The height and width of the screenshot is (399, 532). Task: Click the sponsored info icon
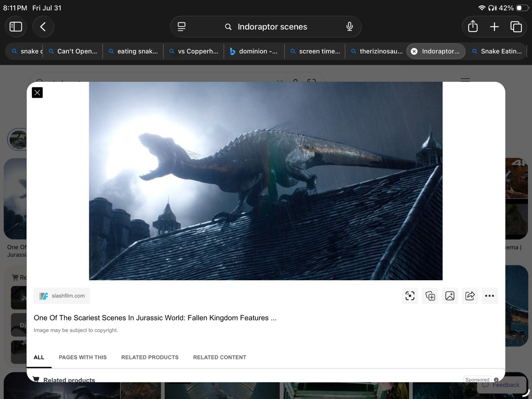(x=496, y=380)
